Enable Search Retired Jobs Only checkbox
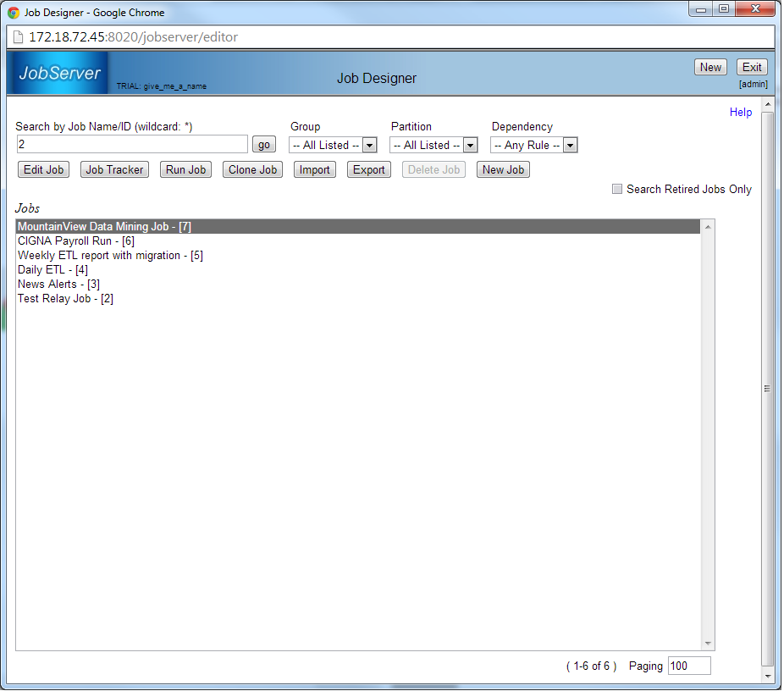Viewport: 784px width, 691px height. 617,189
